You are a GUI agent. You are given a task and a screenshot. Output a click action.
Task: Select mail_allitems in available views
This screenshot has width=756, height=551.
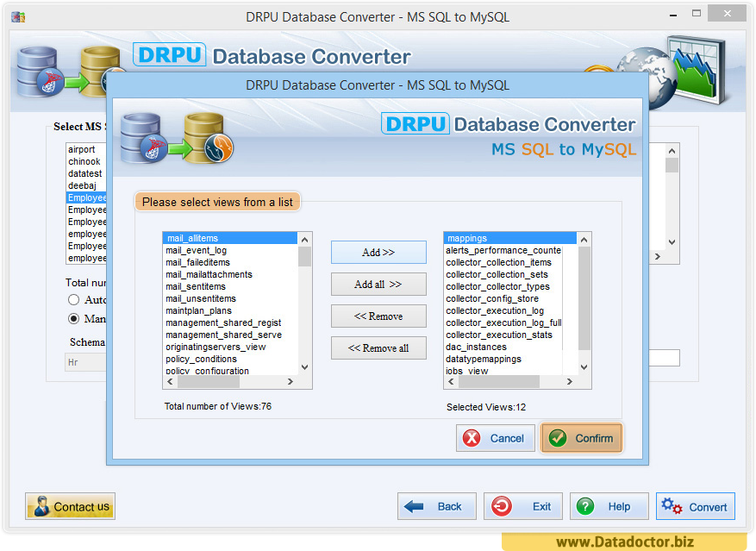230,238
